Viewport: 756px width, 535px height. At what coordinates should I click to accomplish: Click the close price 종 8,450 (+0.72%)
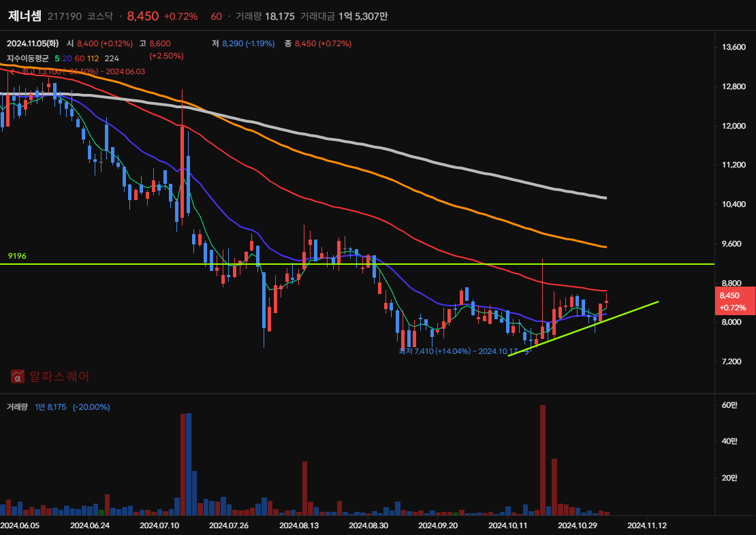pyautogui.click(x=318, y=44)
